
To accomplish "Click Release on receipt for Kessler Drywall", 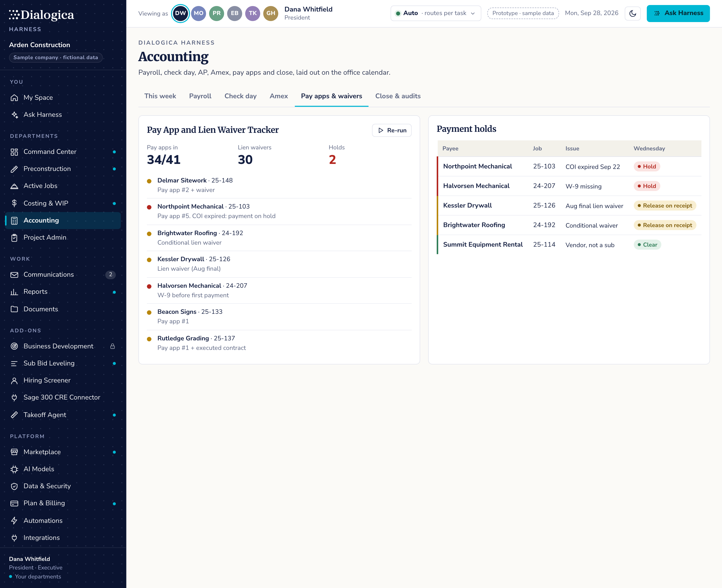I will pyautogui.click(x=664, y=206).
